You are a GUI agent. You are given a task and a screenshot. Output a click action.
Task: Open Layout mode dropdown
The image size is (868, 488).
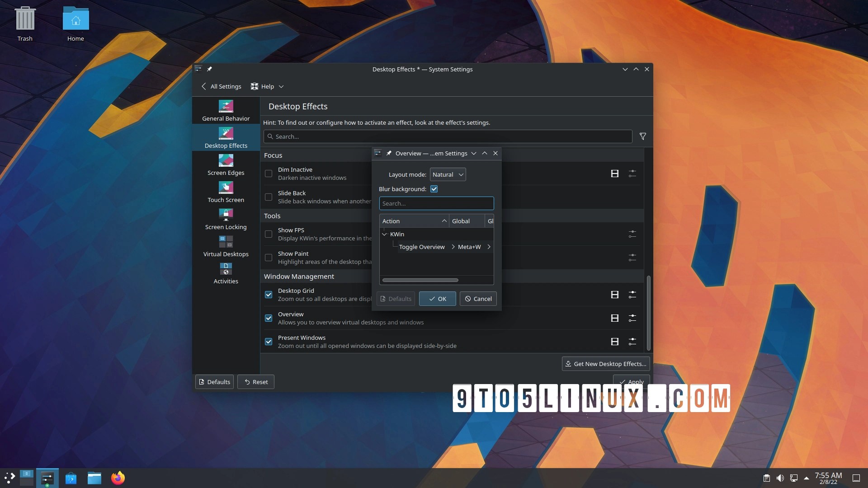click(x=448, y=174)
